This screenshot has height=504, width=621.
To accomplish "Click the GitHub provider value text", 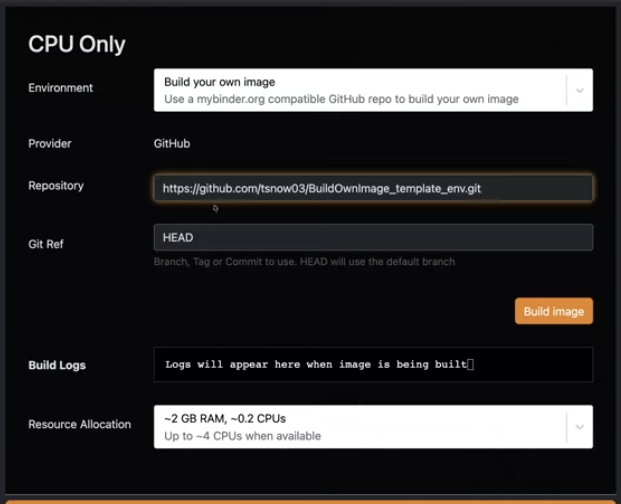I will (x=172, y=144).
